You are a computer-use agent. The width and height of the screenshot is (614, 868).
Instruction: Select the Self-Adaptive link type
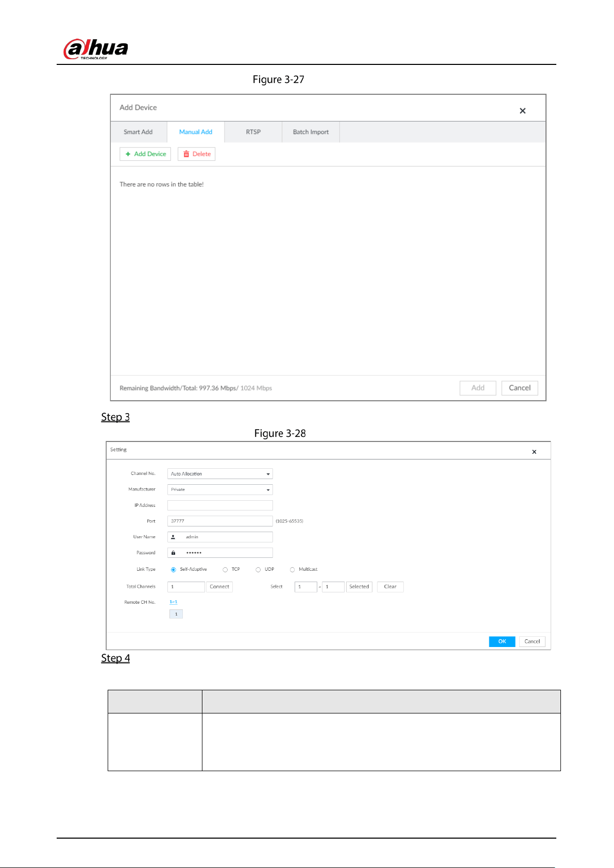tap(174, 570)
